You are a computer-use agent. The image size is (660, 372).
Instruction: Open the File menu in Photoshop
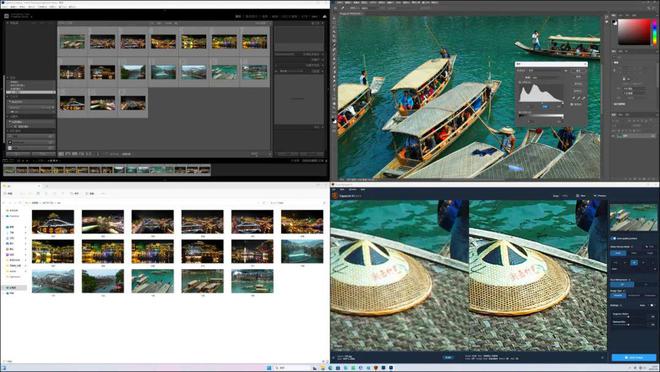[340, 3]
